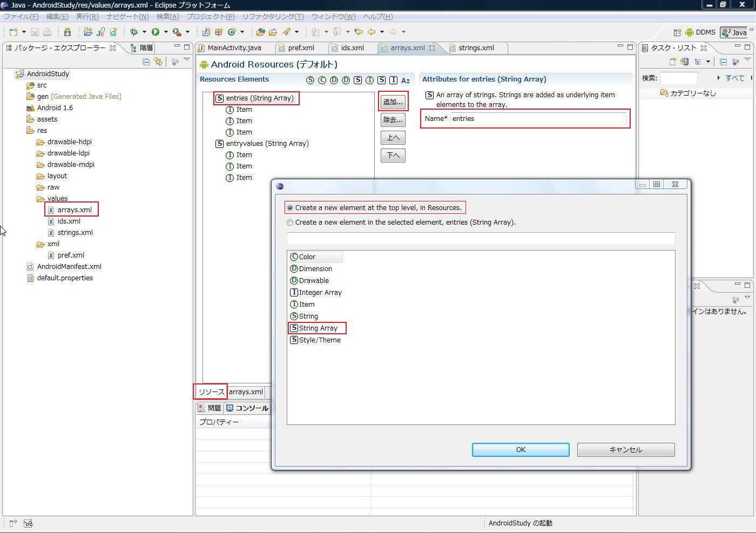Click the External Tools run icon
Image resolution: width=756 pixels, height=533 pixels.
pos(177,32)
